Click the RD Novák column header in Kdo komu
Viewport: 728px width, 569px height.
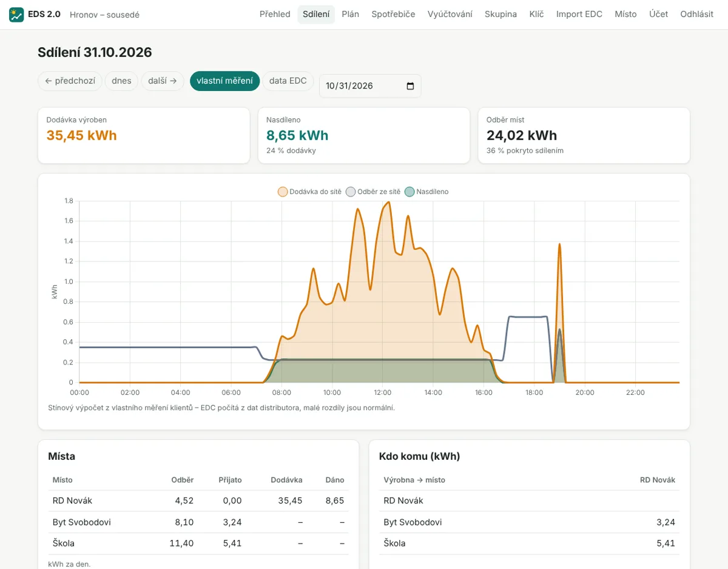tap(658, 480)
